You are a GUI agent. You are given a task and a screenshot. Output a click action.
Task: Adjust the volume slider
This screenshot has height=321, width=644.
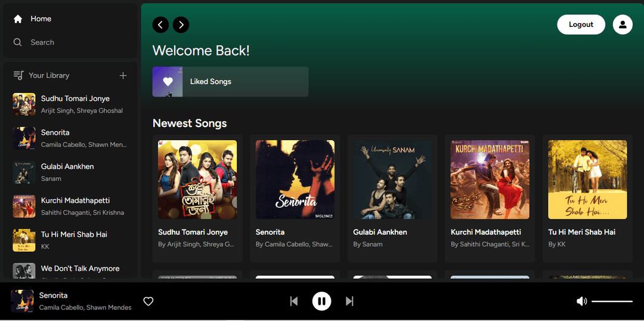(612, 302)
